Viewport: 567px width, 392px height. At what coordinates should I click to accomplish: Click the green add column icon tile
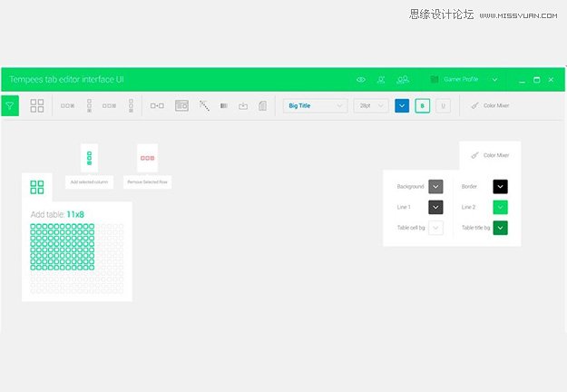(89, 158)
